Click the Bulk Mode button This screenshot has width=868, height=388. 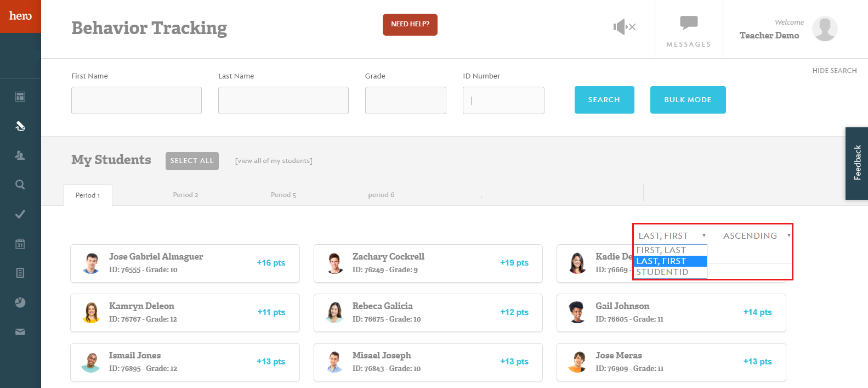pos(688,100)
